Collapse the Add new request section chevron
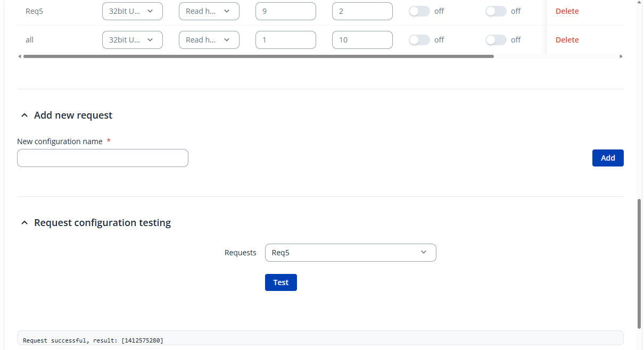The height and width of the screenshot is (350, 644). pos(24,115)
